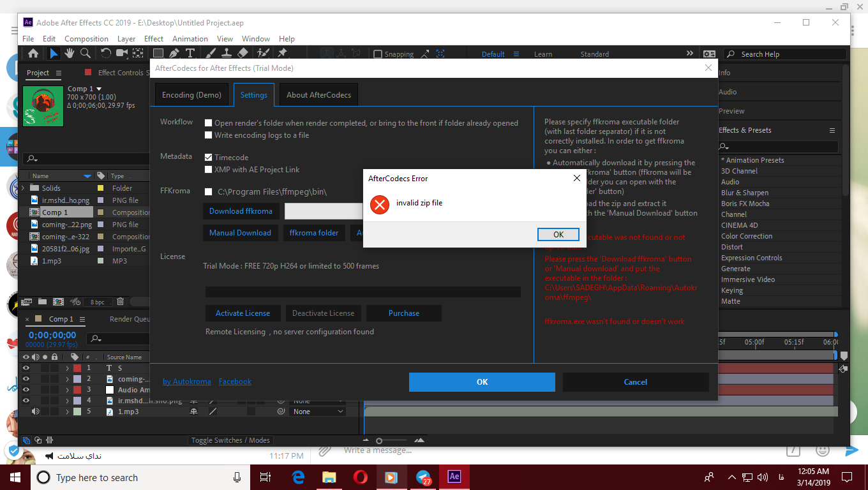Click Cancel in AfterCodecs dialog

(x=636, y=382)
